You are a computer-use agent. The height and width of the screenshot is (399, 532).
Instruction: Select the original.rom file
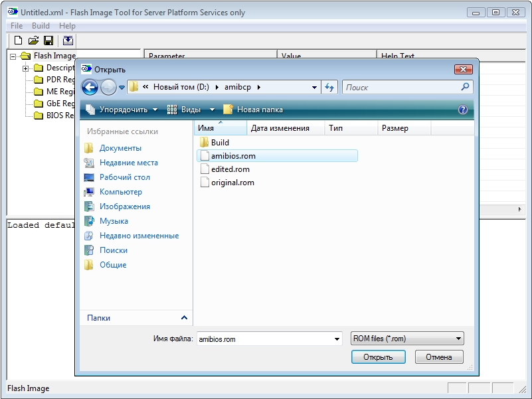[x=232, y=183]
